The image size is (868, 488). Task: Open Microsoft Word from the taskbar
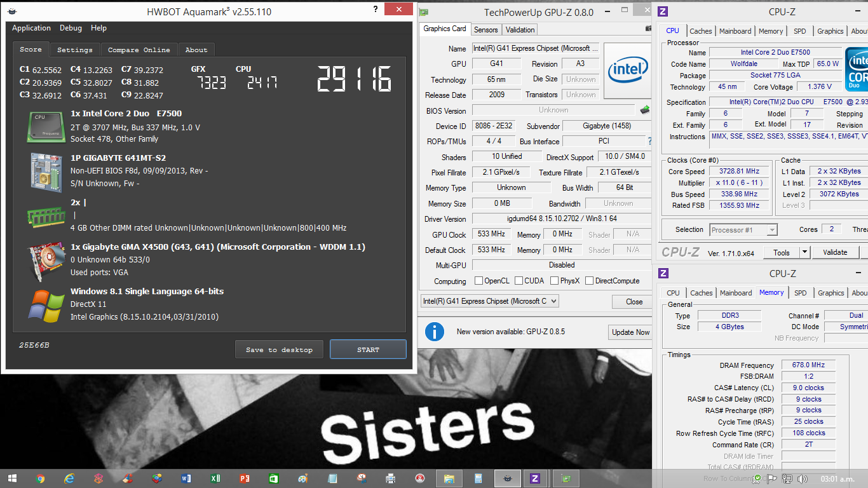[x=186, y=478]
